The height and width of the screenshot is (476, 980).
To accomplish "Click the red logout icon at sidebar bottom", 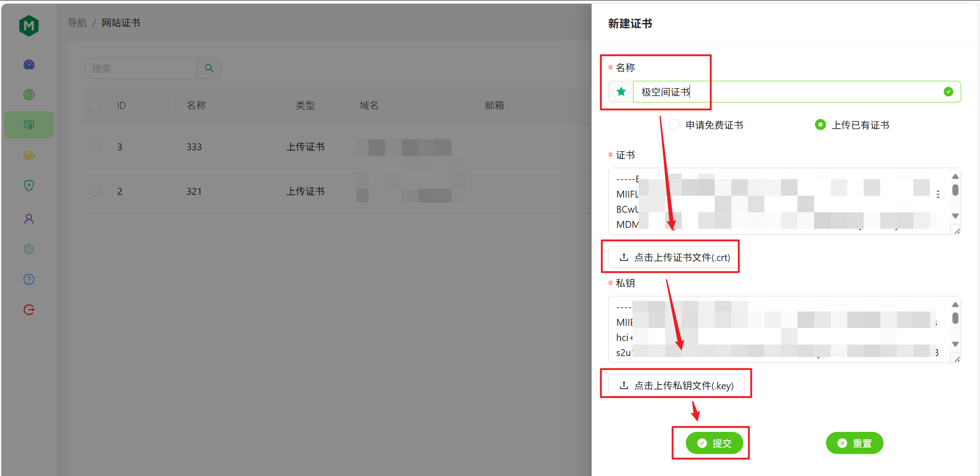I will (28, 309).
